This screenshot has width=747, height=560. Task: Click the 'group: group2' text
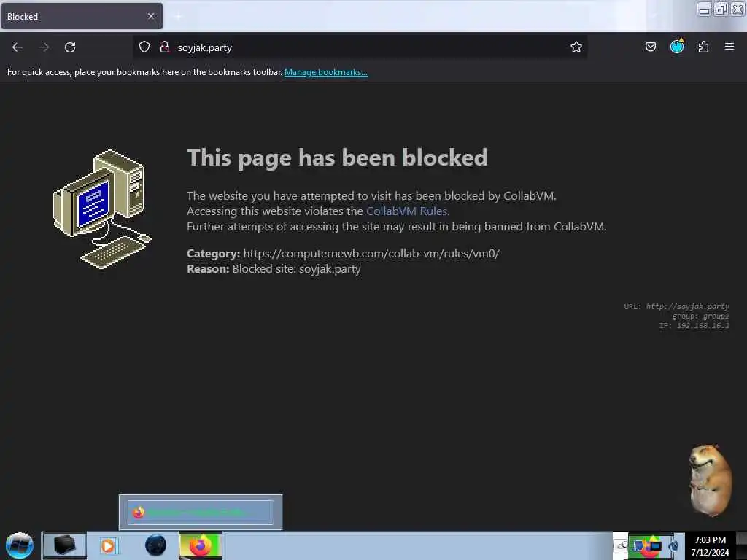[x=701, y=316]
